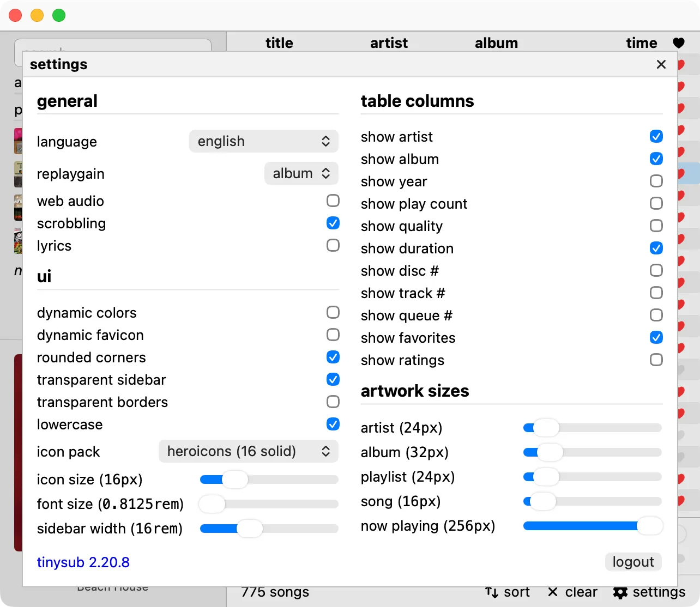Uncheck show artist column
700x607 pixels.
656,136
